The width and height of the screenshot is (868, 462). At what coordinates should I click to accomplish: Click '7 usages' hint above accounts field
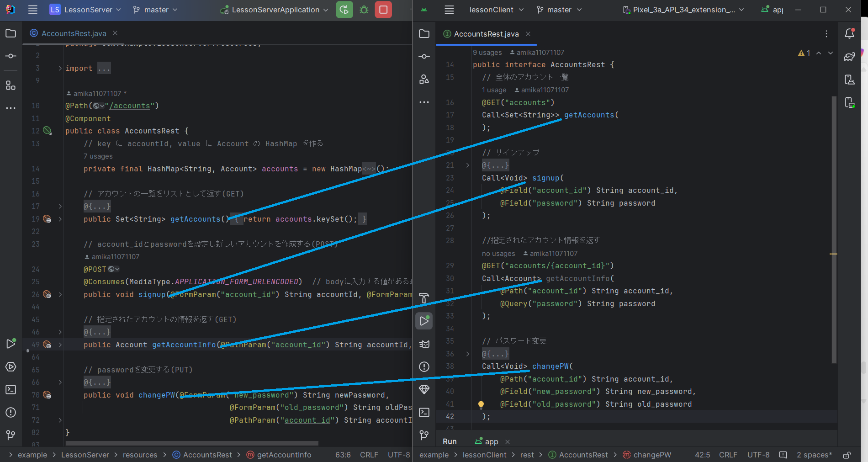(x=98, y=156)
